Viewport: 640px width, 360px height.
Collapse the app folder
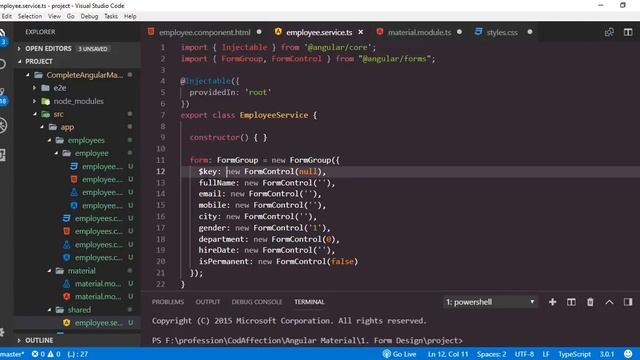point(42,127)
